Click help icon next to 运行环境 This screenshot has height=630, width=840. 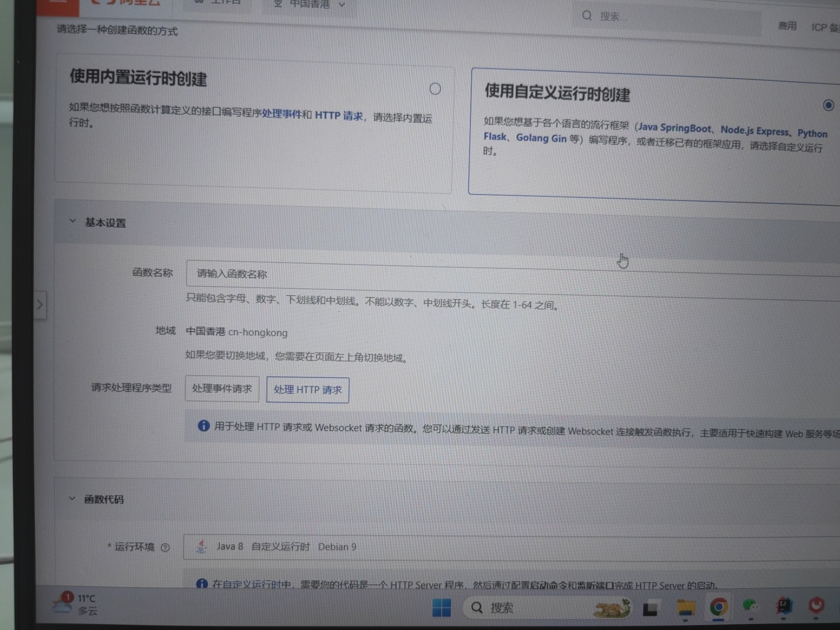pos(165,547)
